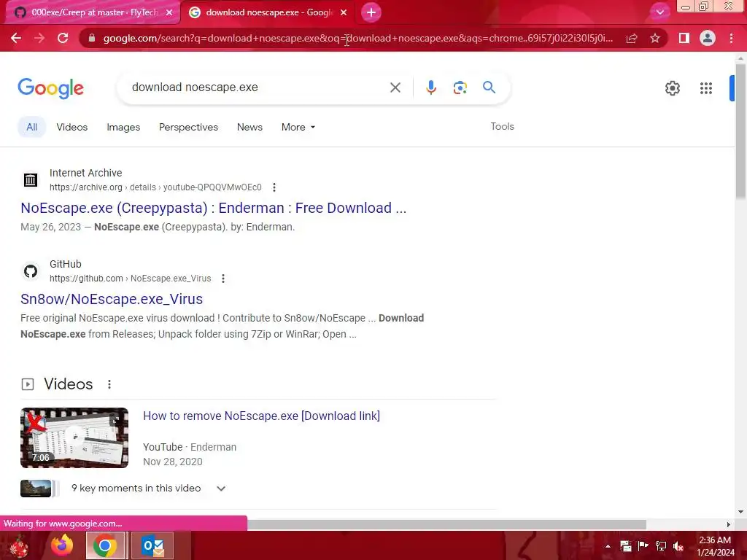Open Firefox from the taskbar
The height and width of the screenshot is (560, 747).
tap(62, 545)
